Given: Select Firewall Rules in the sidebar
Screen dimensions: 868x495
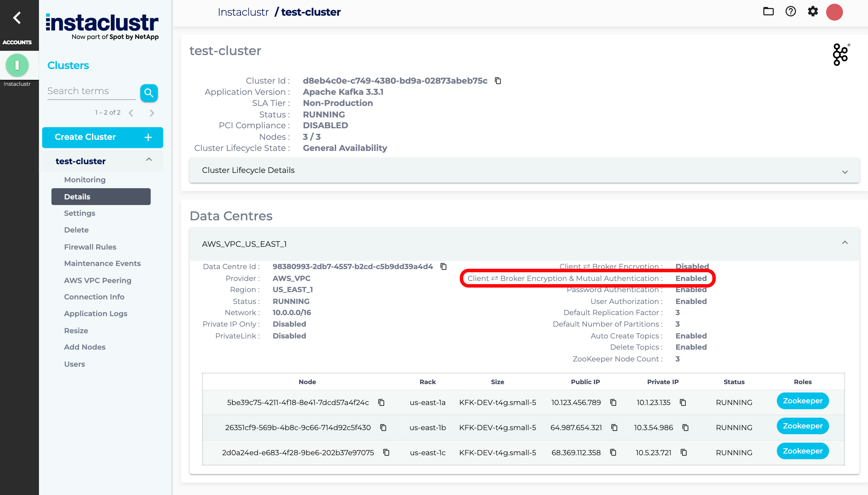Looking at the screenshot, I should 90,246.
